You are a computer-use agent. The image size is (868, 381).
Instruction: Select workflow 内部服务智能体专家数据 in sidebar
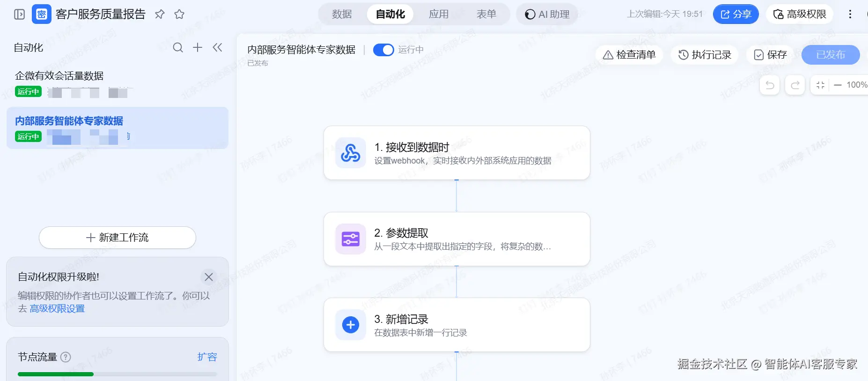click(117, 128)
